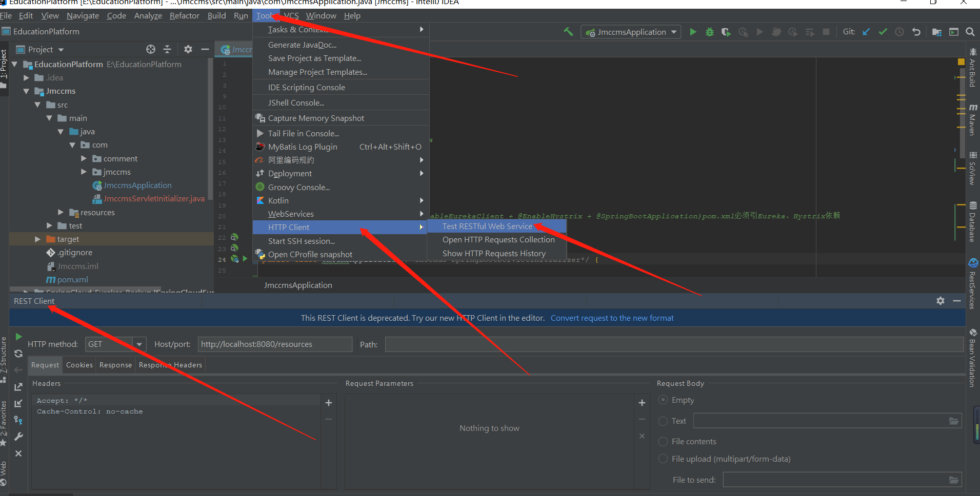Open REST Client panel gear options
Image resolution: width=980 pixels, height=496 pixels.
(x=941, y=301)
